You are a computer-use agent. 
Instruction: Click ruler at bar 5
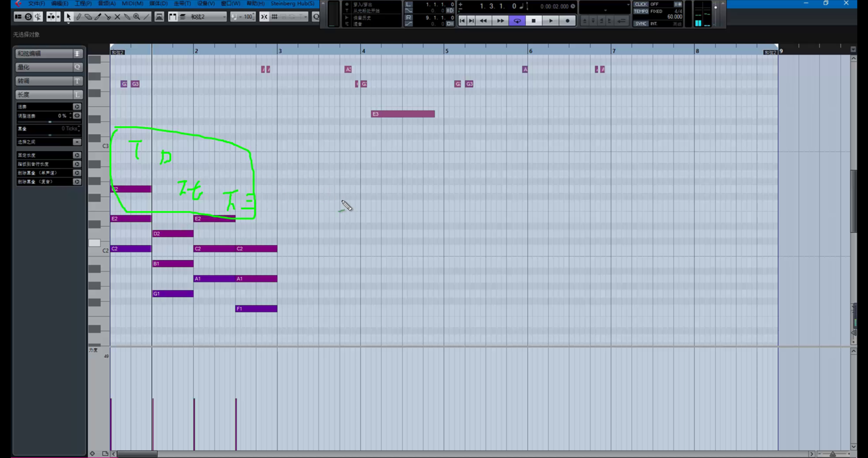[447, 51]
